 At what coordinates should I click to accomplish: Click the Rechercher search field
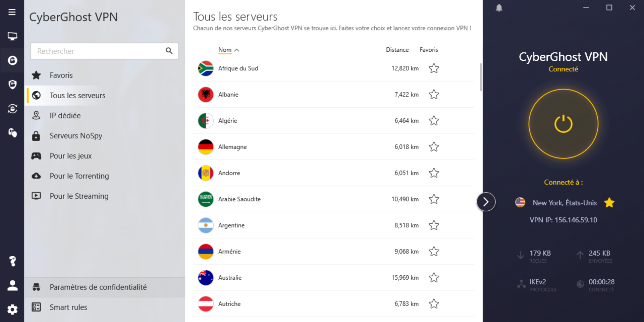click(97, 51)
